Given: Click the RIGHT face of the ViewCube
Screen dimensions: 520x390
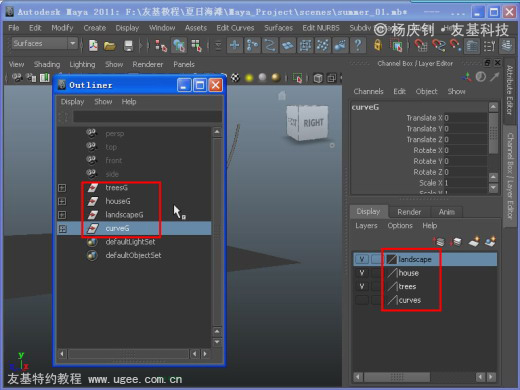Looking at the screenshot, I should pyautogui.click(x=313, y=123).
